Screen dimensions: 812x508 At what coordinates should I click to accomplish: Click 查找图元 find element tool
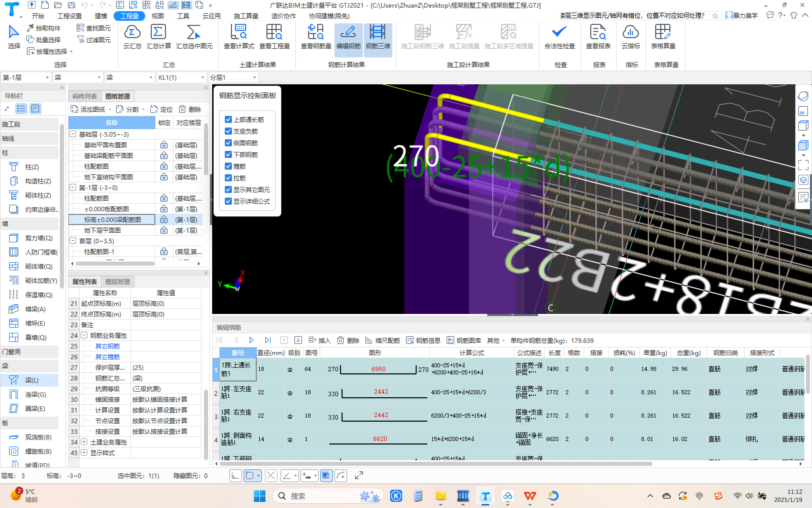[94, 28]
